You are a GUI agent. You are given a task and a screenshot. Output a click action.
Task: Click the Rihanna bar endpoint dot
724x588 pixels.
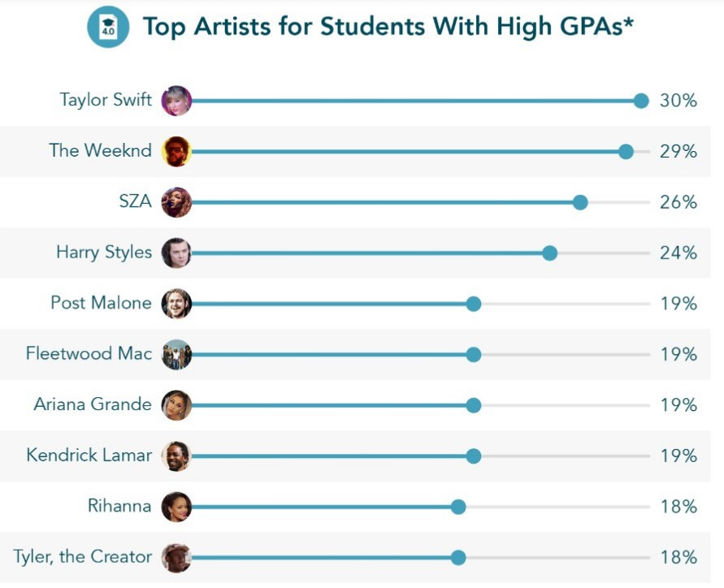(x=458, y=507)
